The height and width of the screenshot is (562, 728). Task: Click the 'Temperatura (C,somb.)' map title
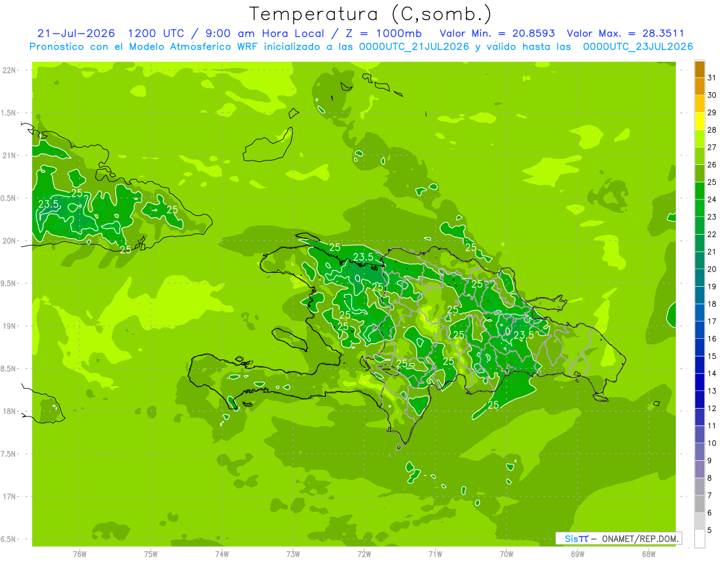coord(371,13)
